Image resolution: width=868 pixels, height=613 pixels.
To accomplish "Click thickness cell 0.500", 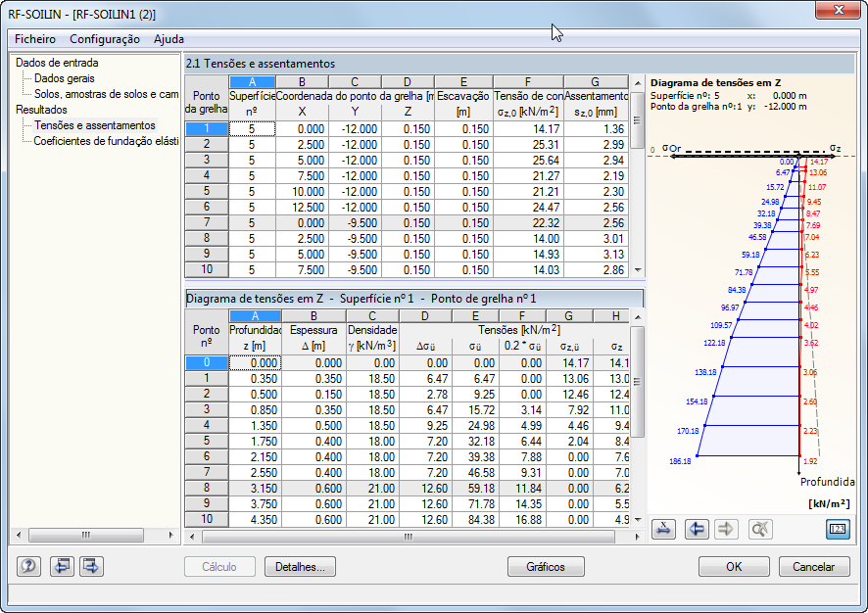I will pyautogui.click(x=313, y=426).
